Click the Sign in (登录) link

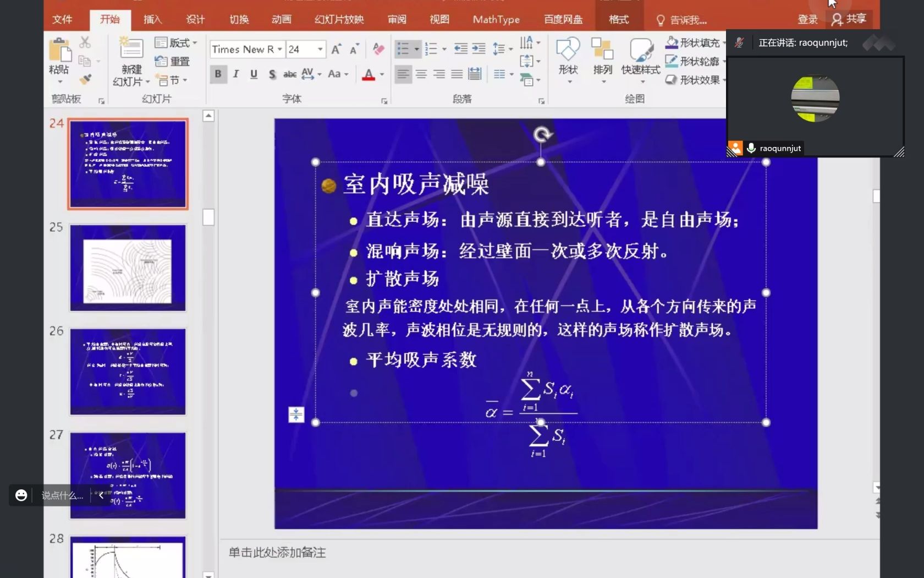point(807,19)
